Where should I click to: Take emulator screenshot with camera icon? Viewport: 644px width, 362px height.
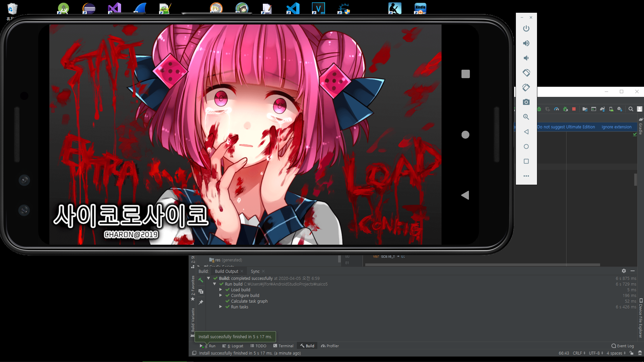click(x=526, y=102)
